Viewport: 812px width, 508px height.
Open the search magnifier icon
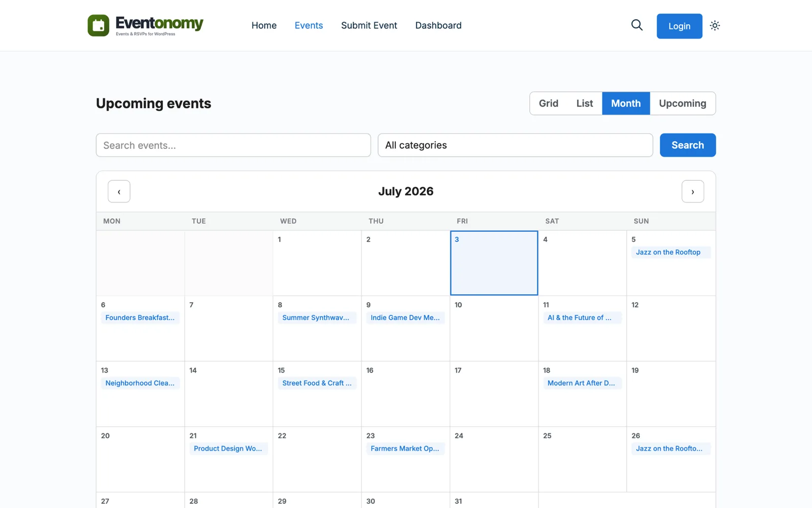point(637,25)
